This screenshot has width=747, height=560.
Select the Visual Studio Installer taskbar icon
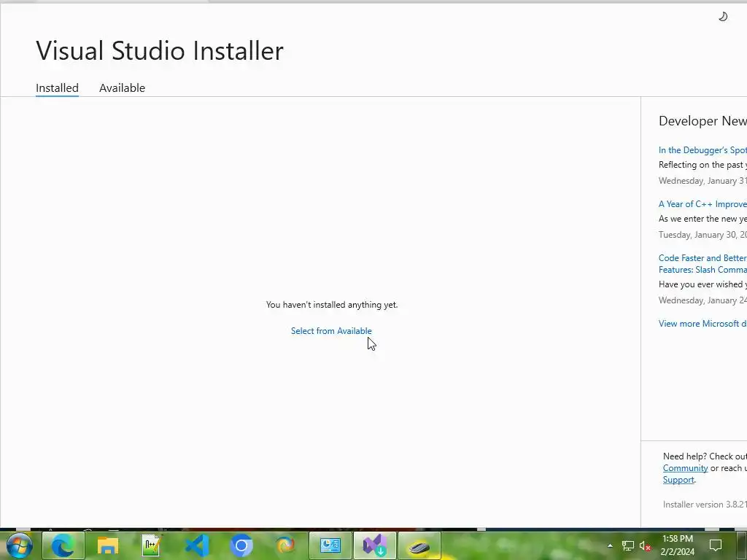pyautogui.click(x=375, y=545)
